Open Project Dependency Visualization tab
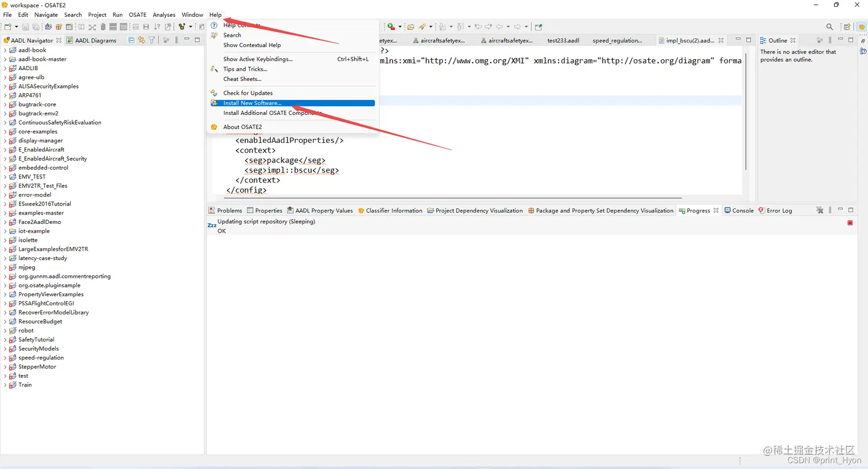This screenshot has width=868, height=469. [475, 211]
